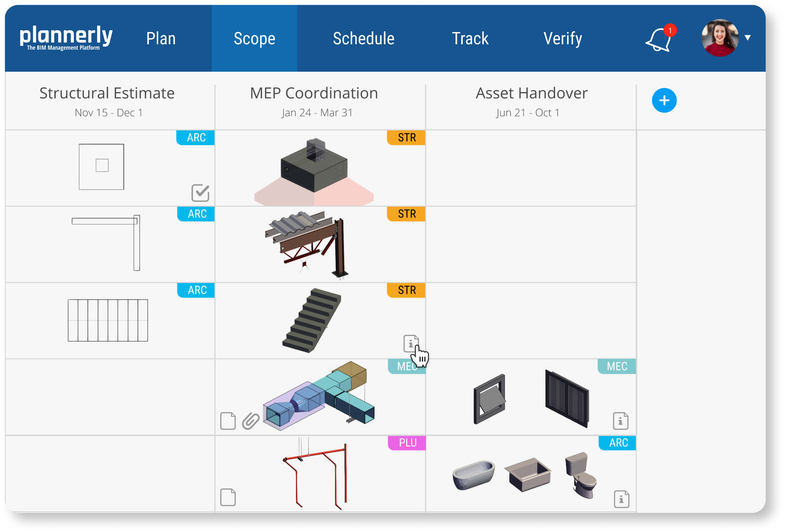The height and width of the screenshot is (532, 785).
Task: Open the notifications bell
Action: click(658, 40)
